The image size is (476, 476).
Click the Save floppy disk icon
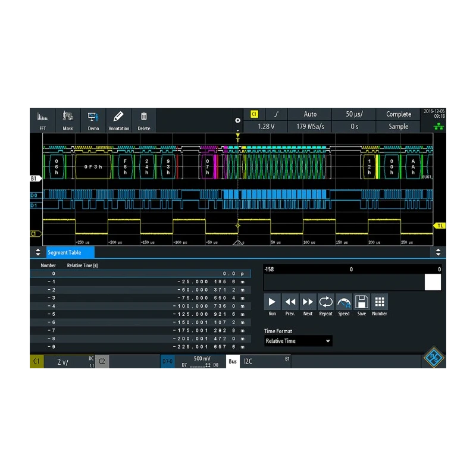coord(362,302)
